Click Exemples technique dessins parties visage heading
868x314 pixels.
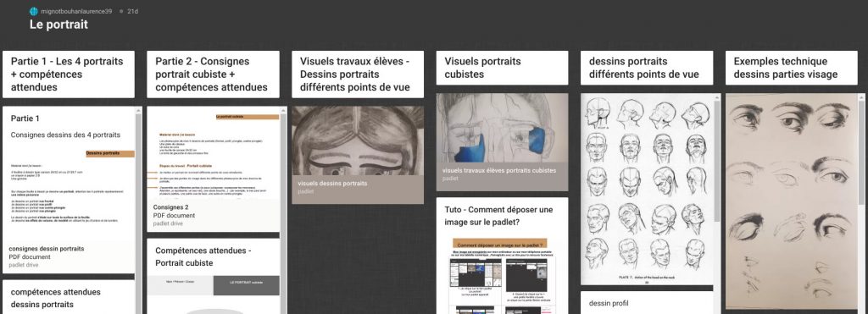pos(792,68)
